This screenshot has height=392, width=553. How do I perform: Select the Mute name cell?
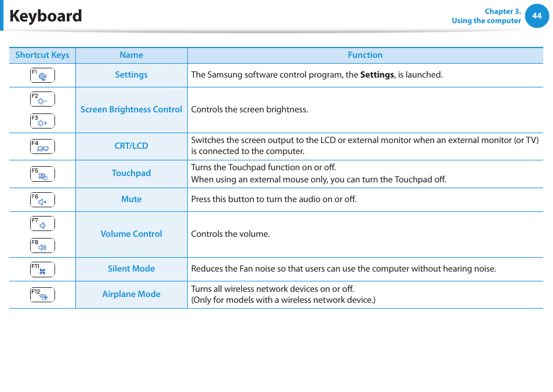(131, 200)
